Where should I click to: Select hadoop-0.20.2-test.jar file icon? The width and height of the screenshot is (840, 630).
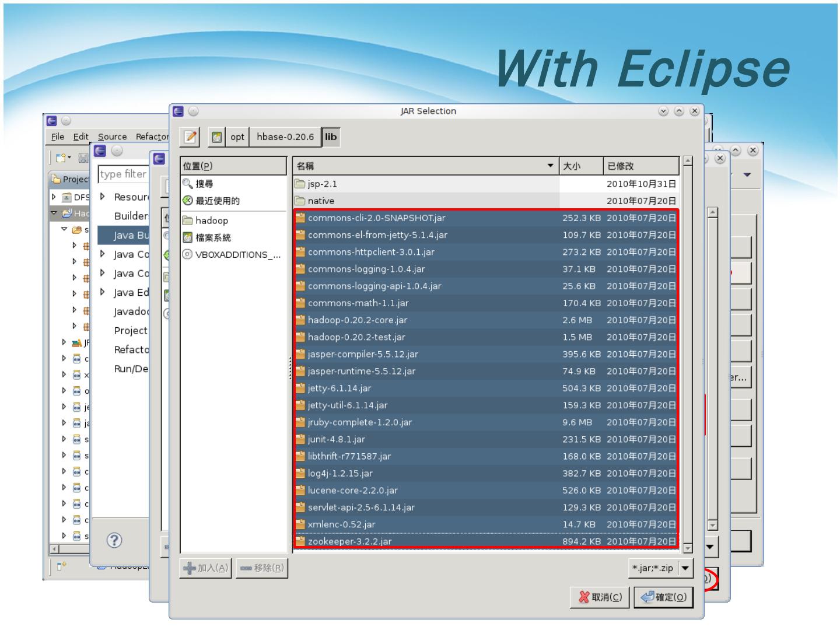(x=300, y=337)
